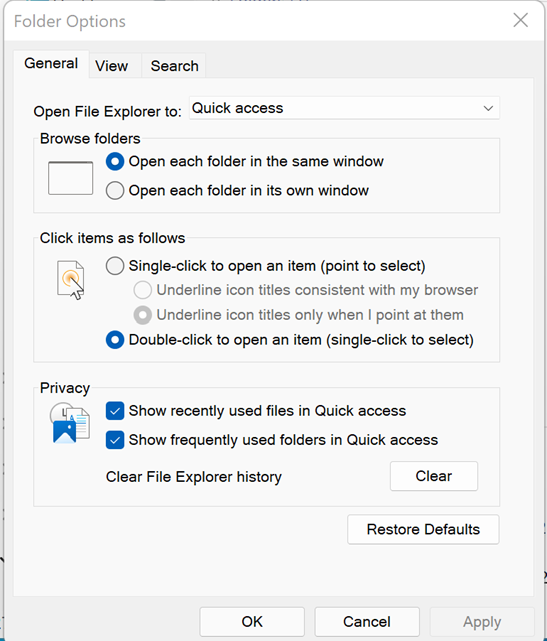Click the Restore Defaults button
547x641 pixels.
[x=423, y=529]
